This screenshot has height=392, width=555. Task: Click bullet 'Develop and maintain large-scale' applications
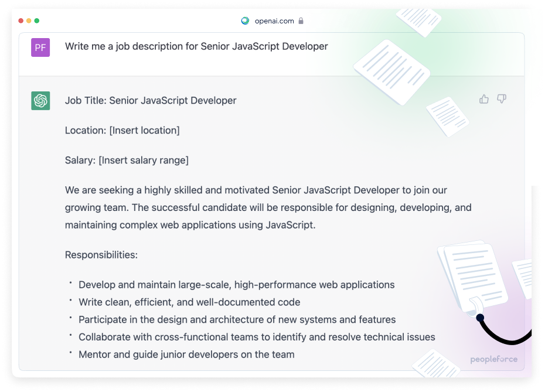[x=236, y=285]
